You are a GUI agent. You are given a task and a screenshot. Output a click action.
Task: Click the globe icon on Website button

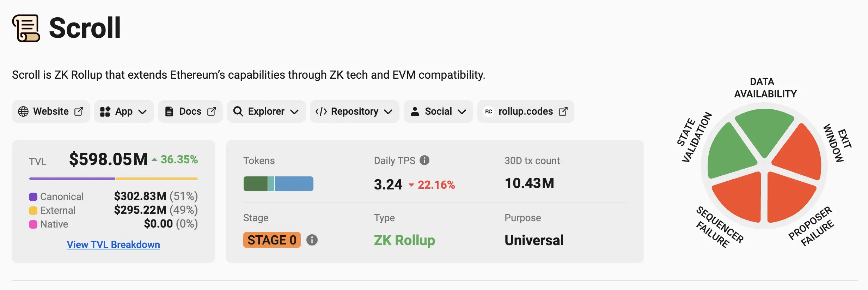pyautogui.click(x=23, y=111)
